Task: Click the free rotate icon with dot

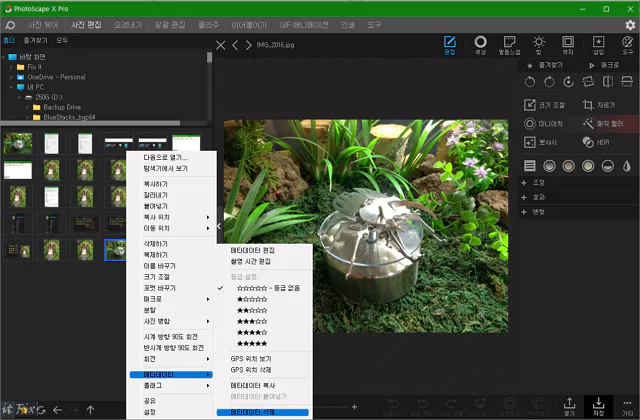Action: 569,82
